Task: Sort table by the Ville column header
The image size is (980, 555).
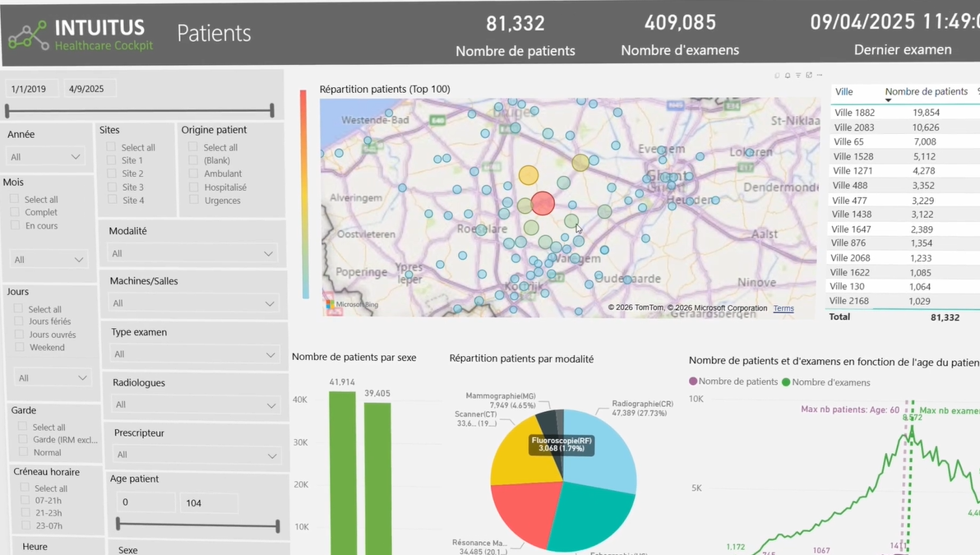Action: point(844,92)
